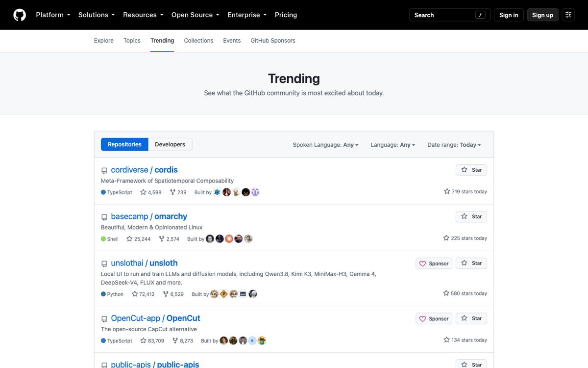Click the first contributor avatar for unsloth
Screen dimensions: 588x368
tap(214, 294)
